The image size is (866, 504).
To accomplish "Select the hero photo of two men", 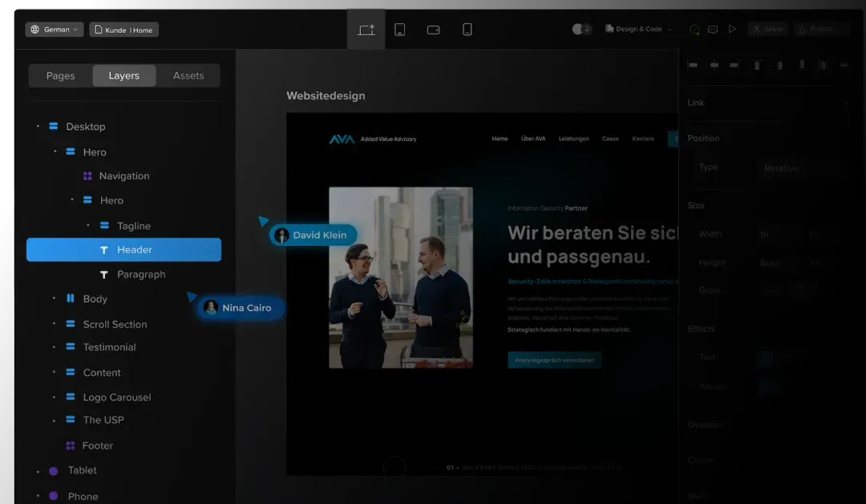I will (401, 278).
